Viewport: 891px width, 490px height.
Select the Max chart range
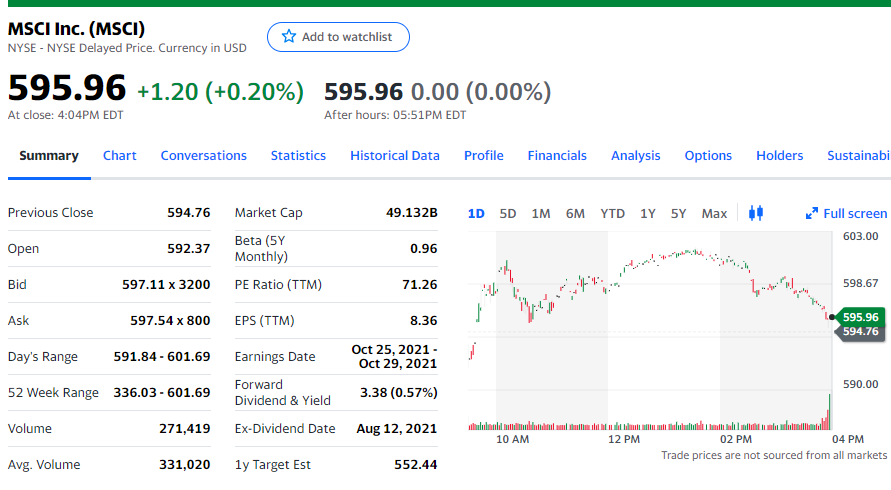[x=714, y=214]
